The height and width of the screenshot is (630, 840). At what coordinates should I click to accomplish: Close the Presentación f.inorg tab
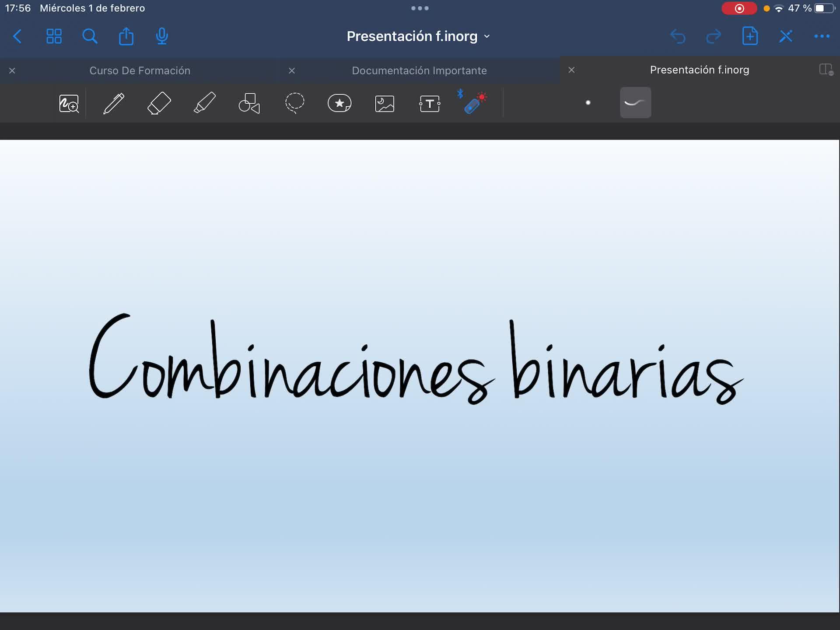571,70
